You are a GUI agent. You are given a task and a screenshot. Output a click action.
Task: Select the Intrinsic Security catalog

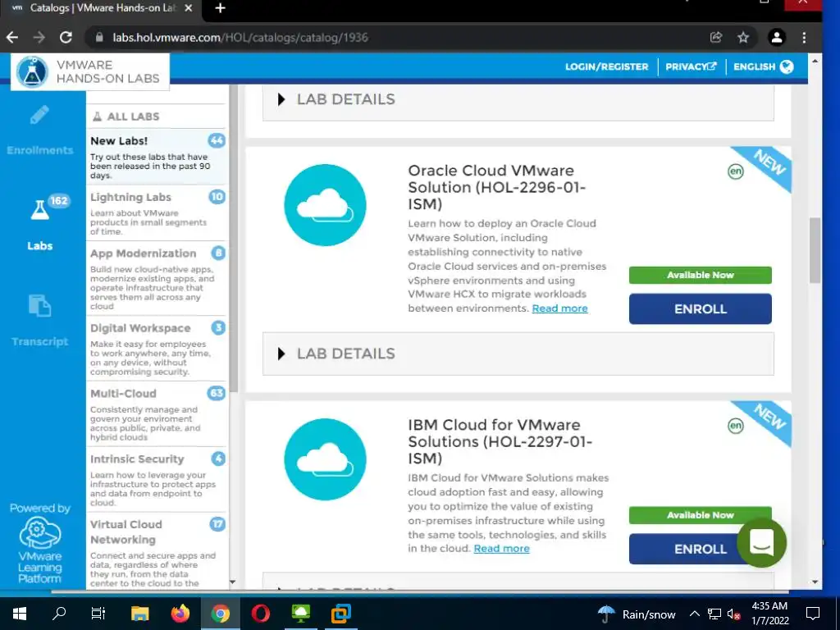tap(156, 479)
